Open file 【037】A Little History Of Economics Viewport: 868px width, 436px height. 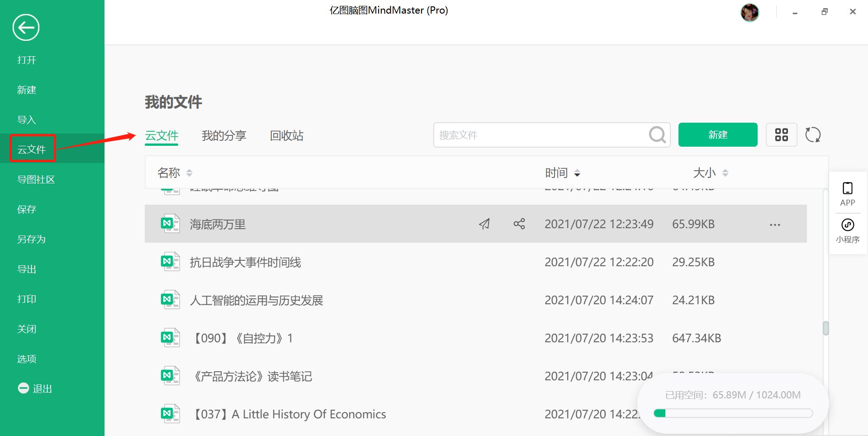pos(289,414)
